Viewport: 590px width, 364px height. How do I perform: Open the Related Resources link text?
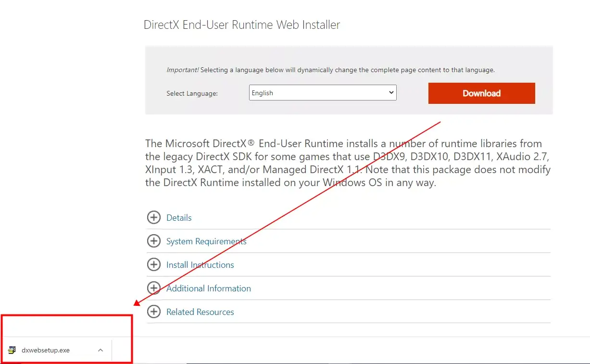pos(200,312)
